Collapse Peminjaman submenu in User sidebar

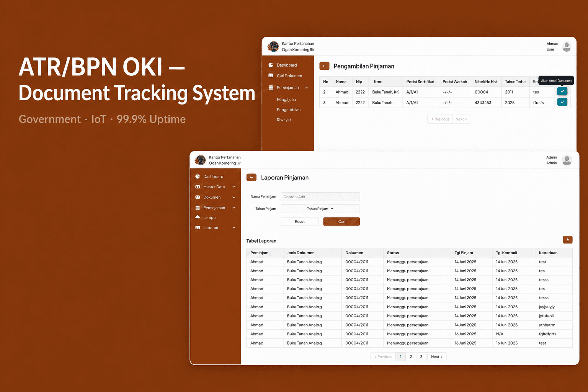click(307, 88)
